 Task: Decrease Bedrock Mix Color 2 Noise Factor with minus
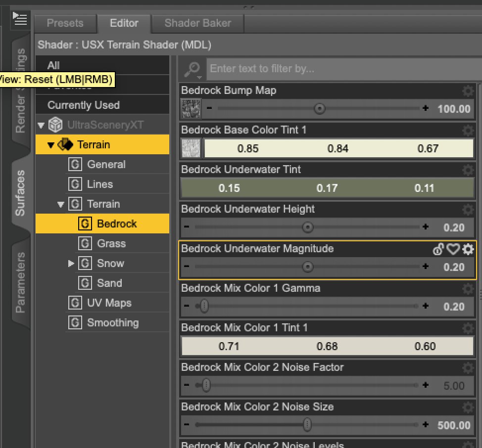click(187, 385)
